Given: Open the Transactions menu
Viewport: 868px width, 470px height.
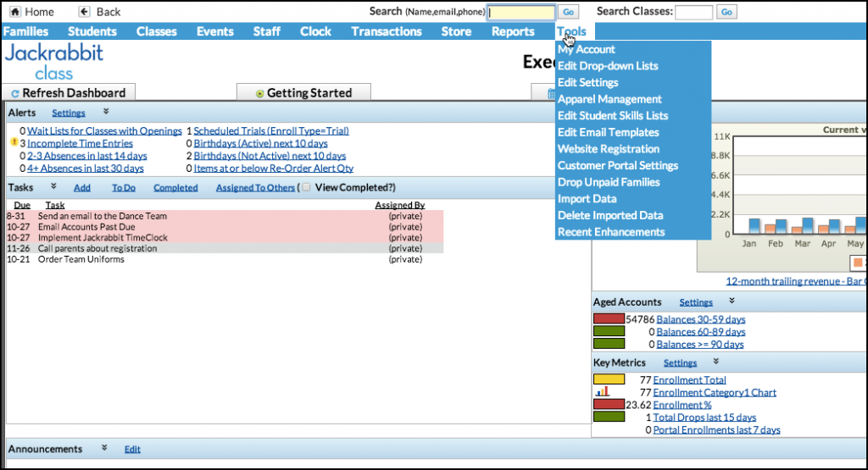Looking at the screenshot, I should tap(387, 31).
